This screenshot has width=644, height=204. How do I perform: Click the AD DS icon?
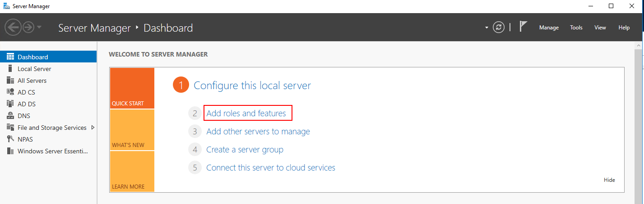[10, 104]
